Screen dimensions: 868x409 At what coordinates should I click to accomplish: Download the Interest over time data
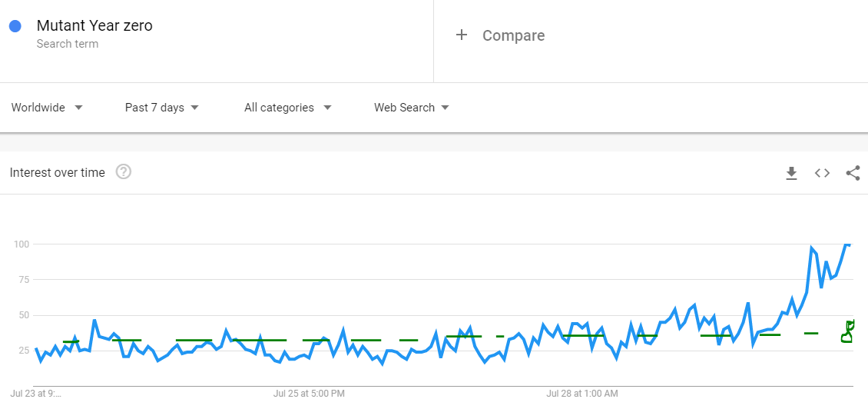[792, 173]
